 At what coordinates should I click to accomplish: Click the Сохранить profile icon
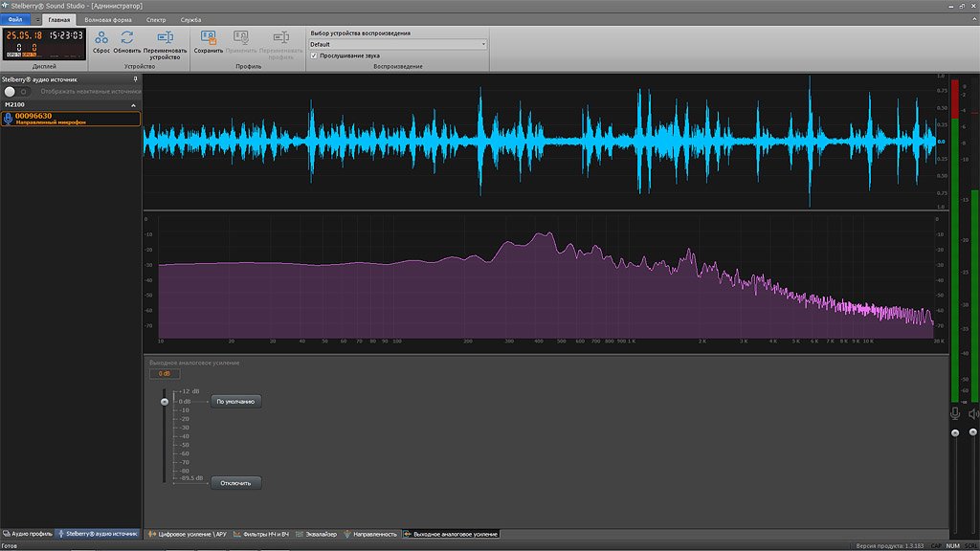(x=209, y=36)
